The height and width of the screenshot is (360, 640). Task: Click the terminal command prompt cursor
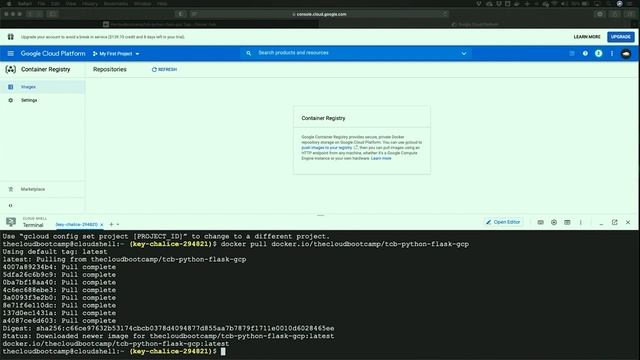[x=223, y=351]
